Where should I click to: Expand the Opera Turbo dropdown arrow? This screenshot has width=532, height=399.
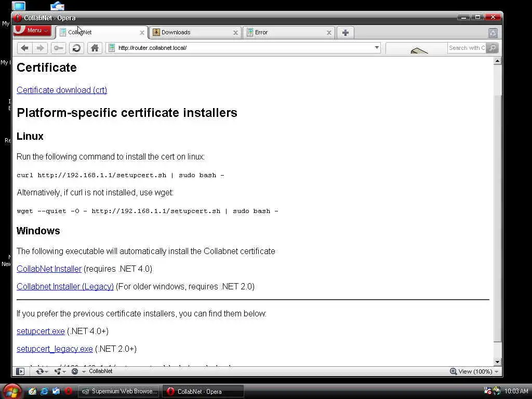[84, 371]
